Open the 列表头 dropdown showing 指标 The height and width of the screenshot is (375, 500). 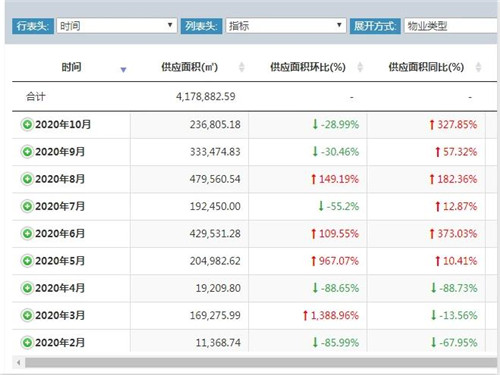[286, 26]
